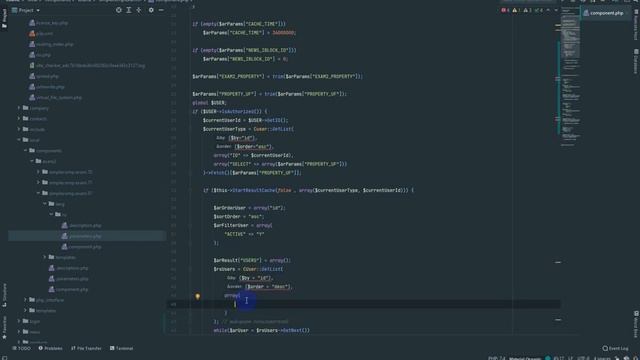The image size is (640, 360).
Task: Collapse the ru folder
Action: click(x=51, y=214)
